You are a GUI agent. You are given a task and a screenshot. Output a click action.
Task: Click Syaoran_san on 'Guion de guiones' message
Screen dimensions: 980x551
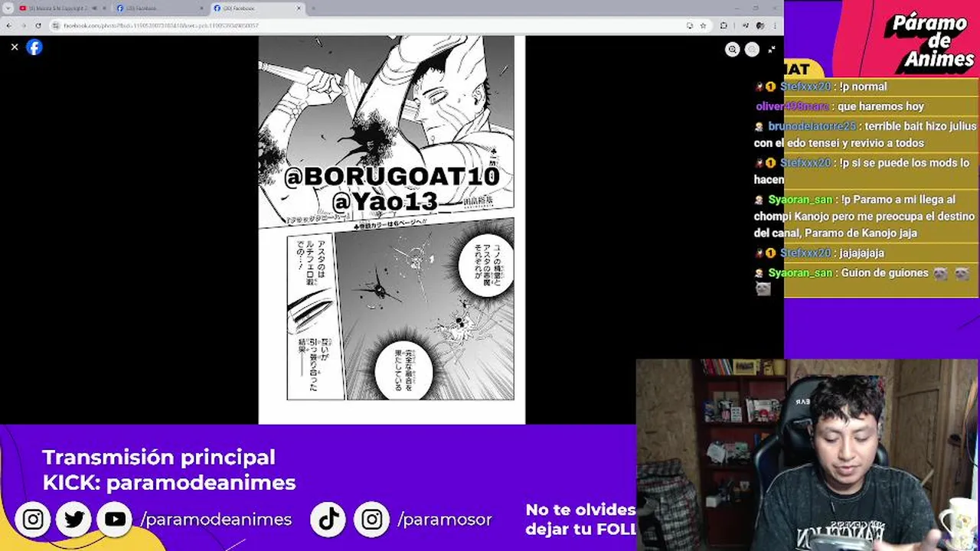(x=800, y=273)
